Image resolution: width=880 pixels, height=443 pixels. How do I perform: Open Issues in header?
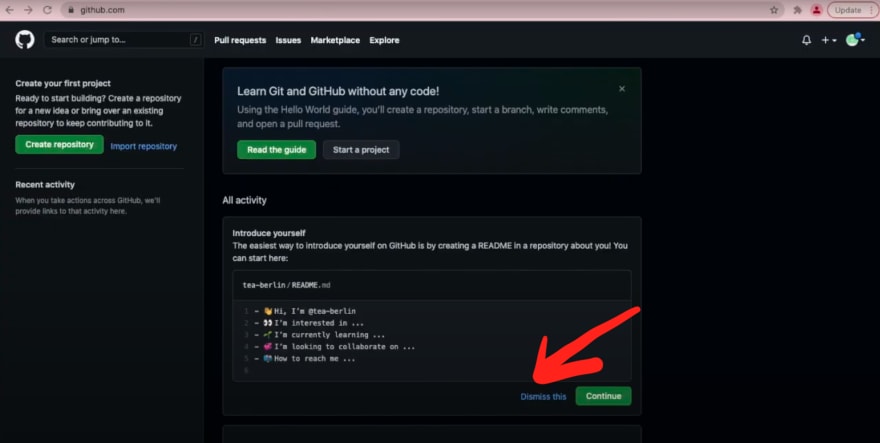(288, 40)
